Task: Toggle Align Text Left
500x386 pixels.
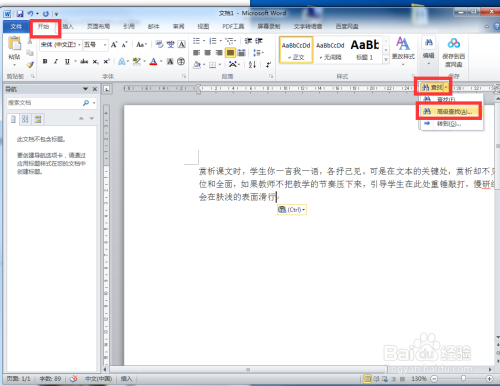Action: 196,53
